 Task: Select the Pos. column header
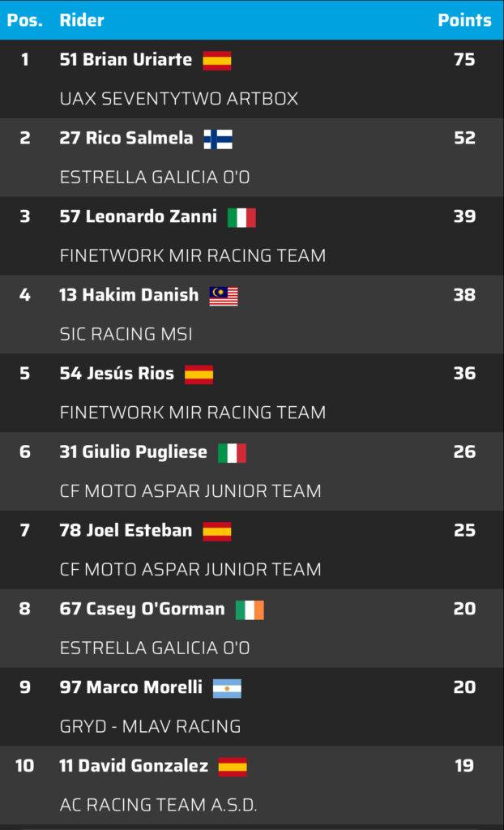(25, 20)
